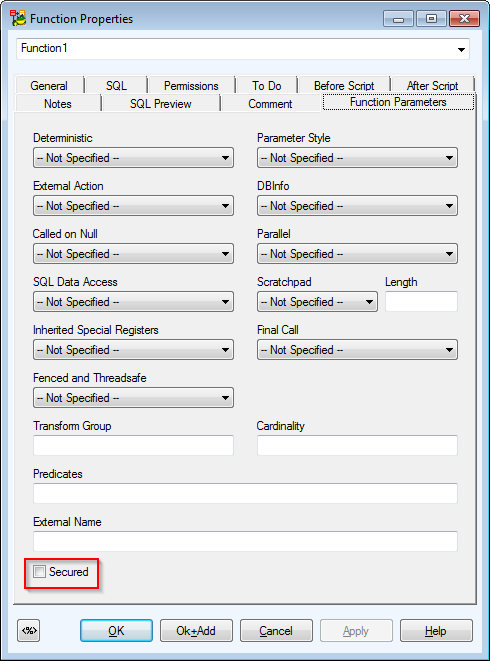Click the Function Properties title bar app icon
490x661 pixels.
tap(18, 19)
